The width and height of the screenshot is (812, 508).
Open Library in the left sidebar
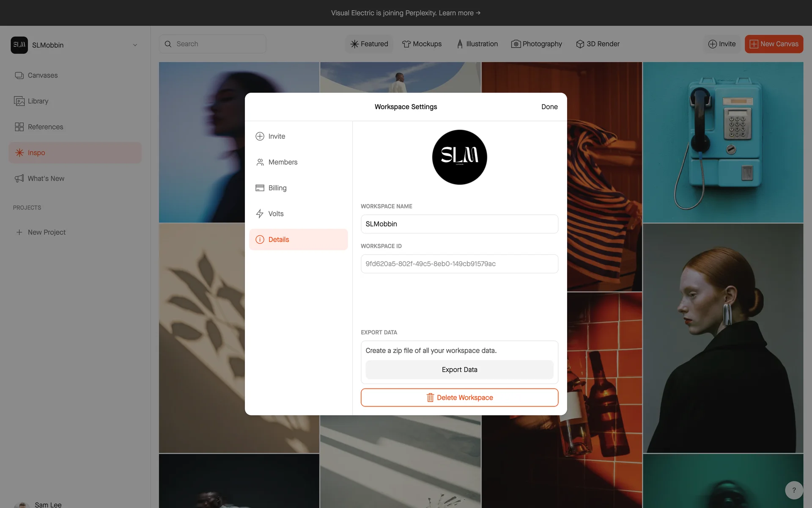pos(38,101)
